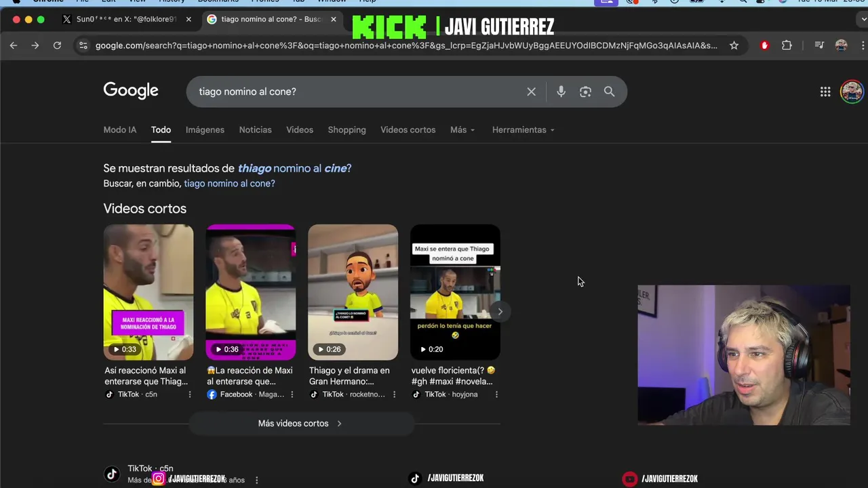Open link Así reaccionó Maxi al enterarse

(146, 376)
